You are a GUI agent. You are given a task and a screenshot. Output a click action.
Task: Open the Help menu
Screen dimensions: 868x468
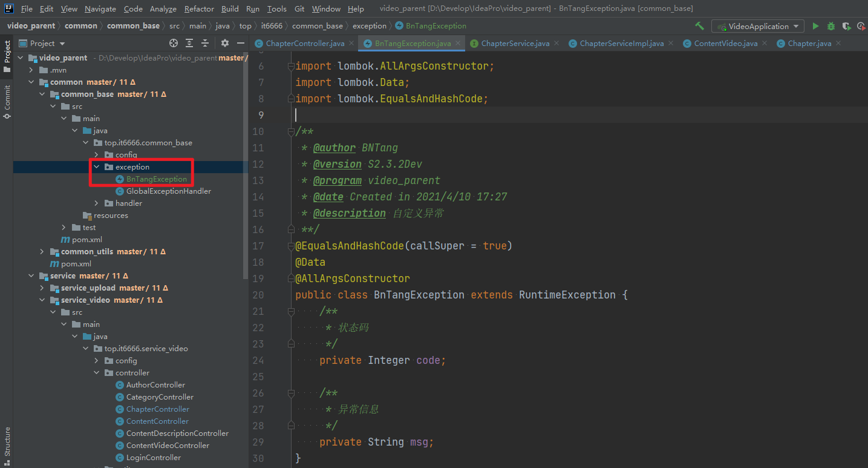356,8
